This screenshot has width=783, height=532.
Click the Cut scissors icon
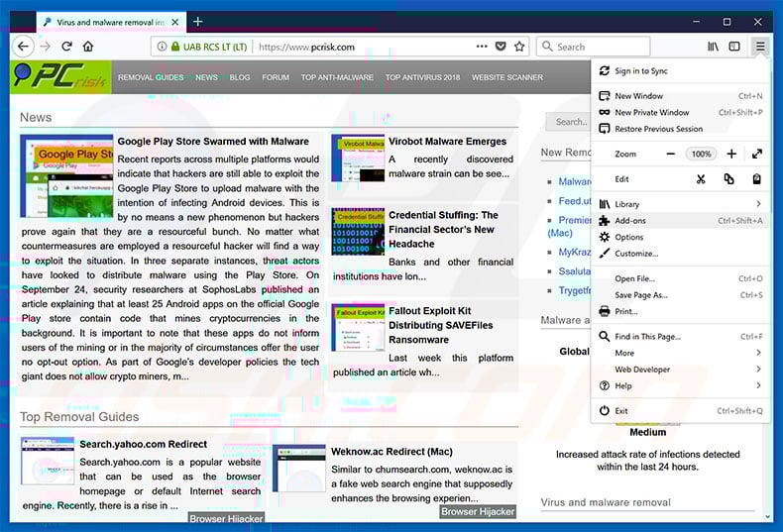tap(701, 179)
